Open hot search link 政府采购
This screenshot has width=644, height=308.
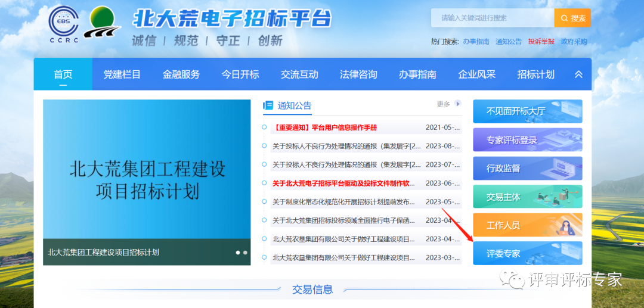tap(574, 42)
